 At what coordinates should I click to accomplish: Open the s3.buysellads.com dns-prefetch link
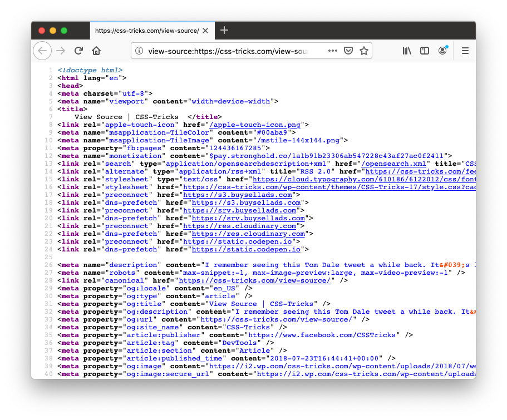[247, 202]
